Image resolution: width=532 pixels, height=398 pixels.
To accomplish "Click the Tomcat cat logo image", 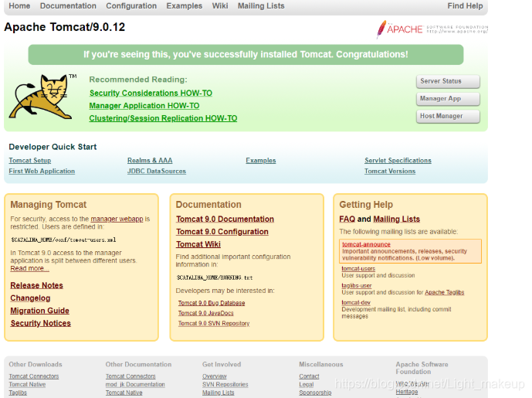I will [42, 97].
